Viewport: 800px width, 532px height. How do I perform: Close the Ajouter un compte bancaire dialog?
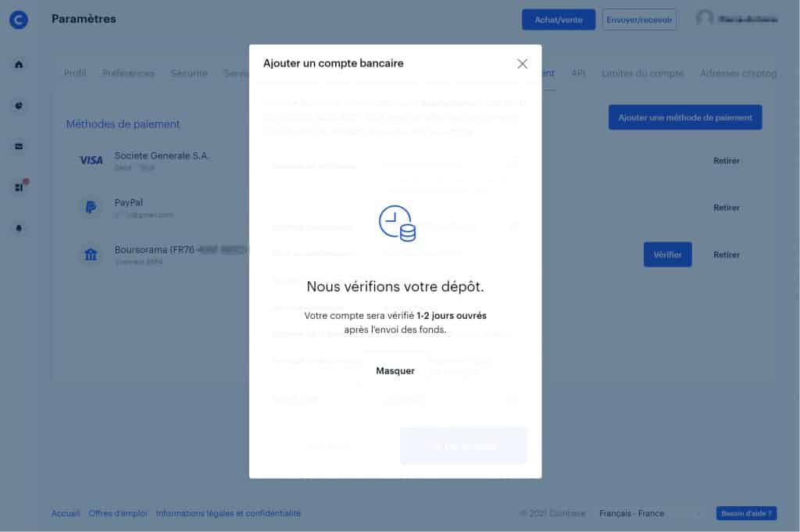(x=522, y=64)
